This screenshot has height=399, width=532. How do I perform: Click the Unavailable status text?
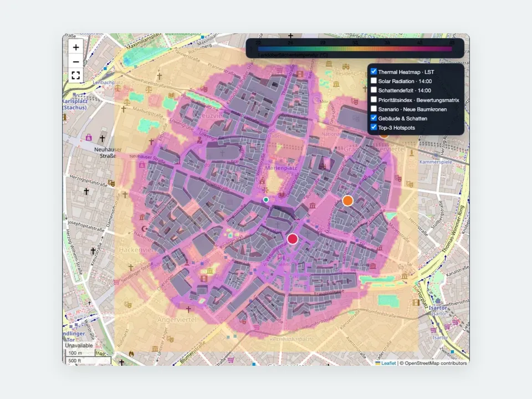(x=79, y=345)
